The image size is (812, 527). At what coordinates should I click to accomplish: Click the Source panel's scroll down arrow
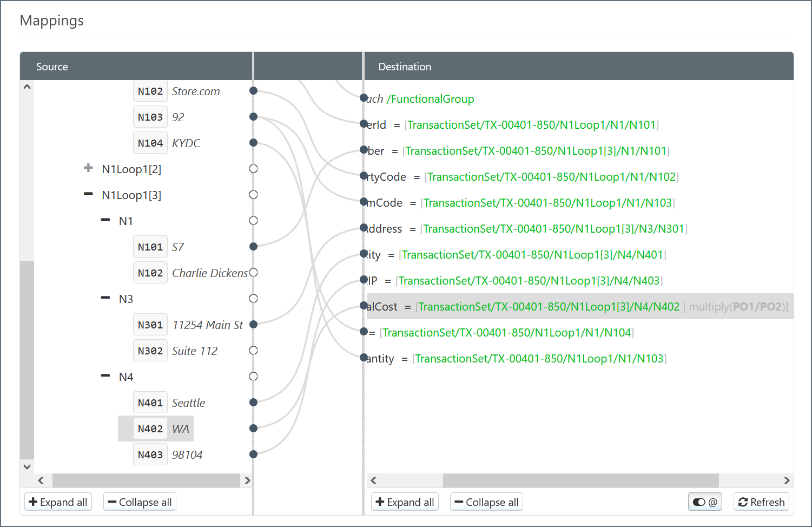coord(27,466)
